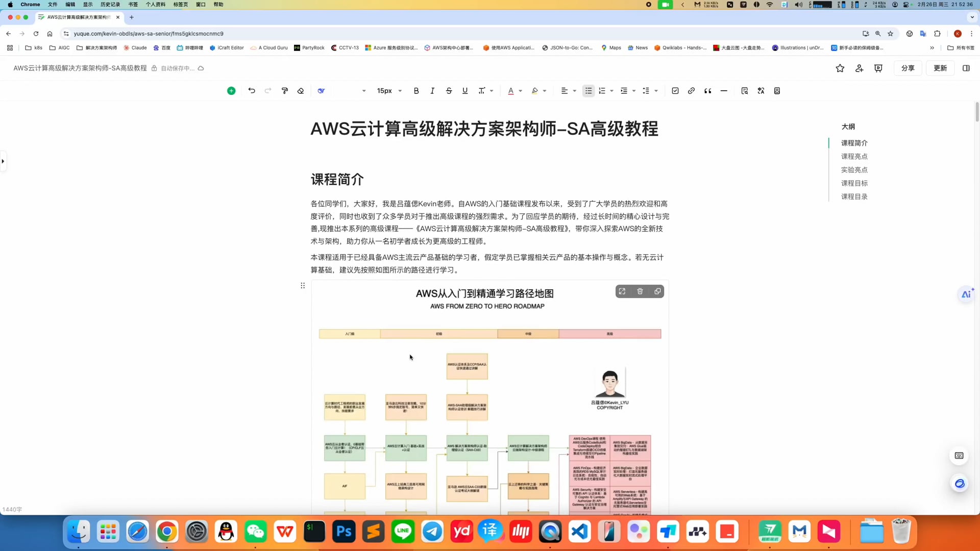Viewport: 980px width, 551px height.
Task: Open the font color dropdown arrow
Action: (521, 90)
